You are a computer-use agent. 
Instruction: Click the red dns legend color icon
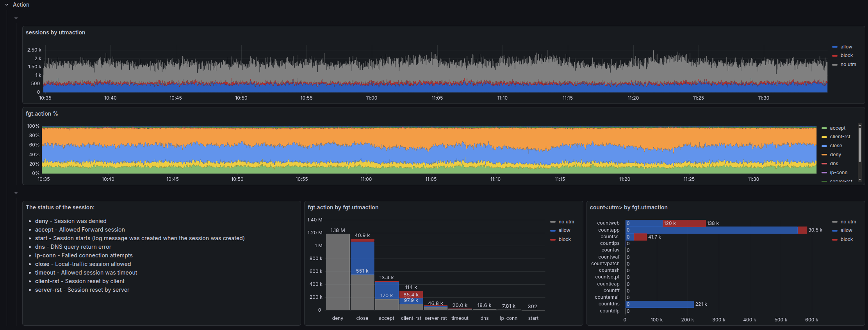pyautogui.click(x=824, y=164)
